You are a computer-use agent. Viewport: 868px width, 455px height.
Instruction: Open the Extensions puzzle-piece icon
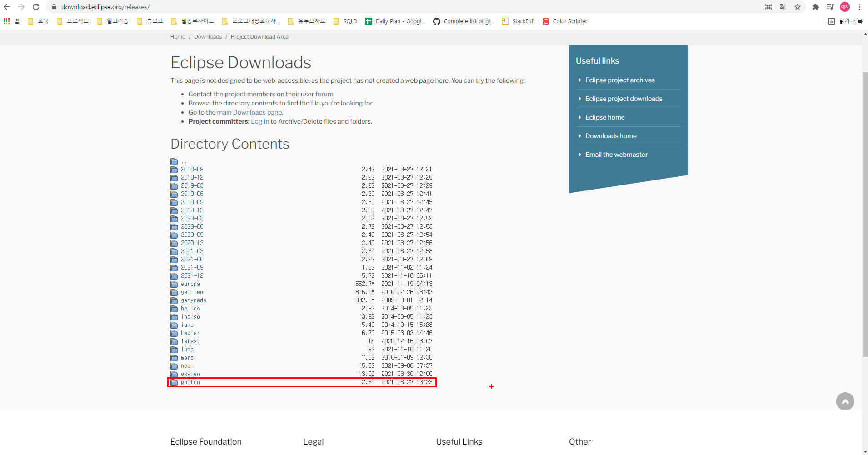coord(816,7)
